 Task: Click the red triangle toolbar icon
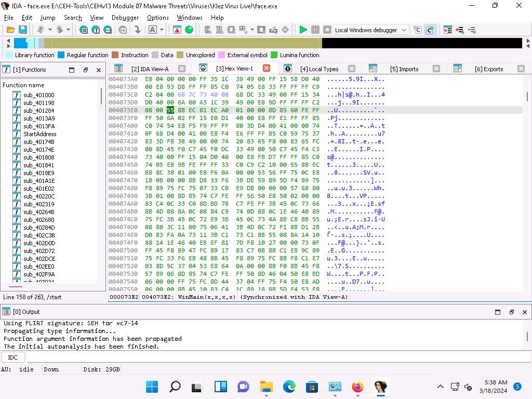tap(177, 30)
